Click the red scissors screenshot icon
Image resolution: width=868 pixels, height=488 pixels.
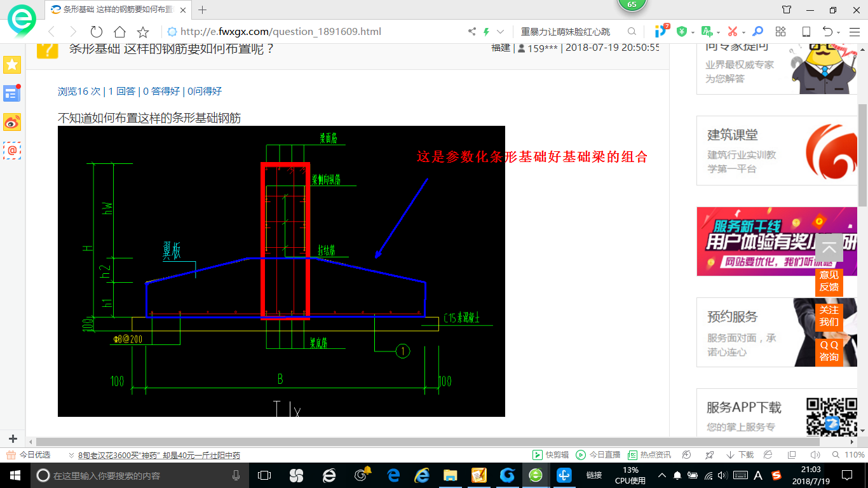[732, 31]
